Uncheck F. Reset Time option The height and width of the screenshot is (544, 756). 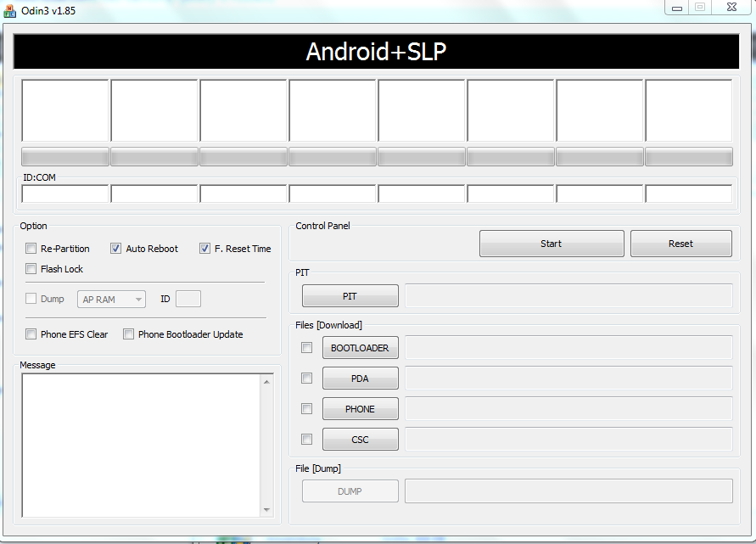[x=205, y=249]
